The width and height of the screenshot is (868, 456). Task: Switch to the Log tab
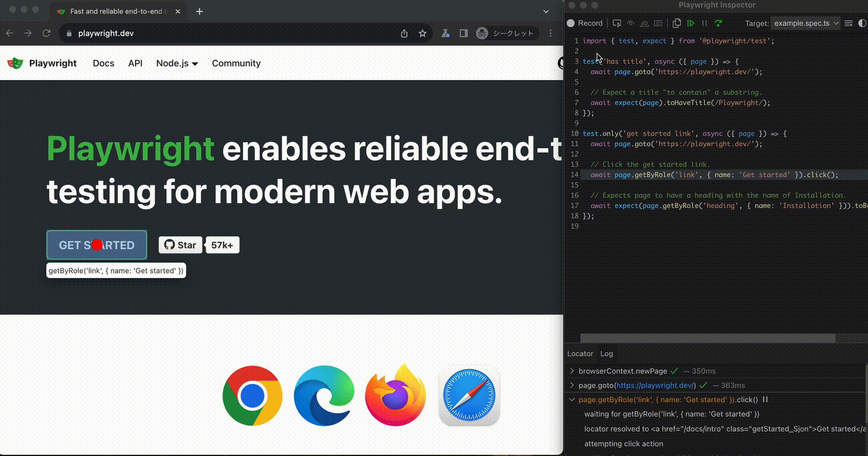[607, 354]
